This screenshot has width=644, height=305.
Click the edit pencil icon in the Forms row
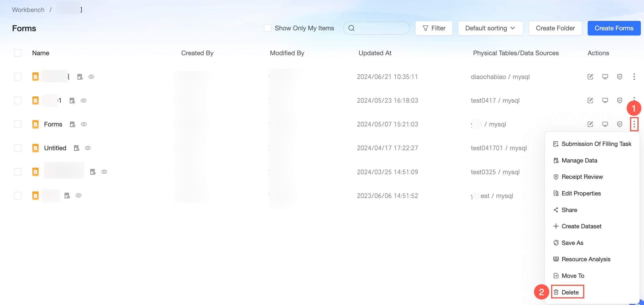(x=590, y=124)
